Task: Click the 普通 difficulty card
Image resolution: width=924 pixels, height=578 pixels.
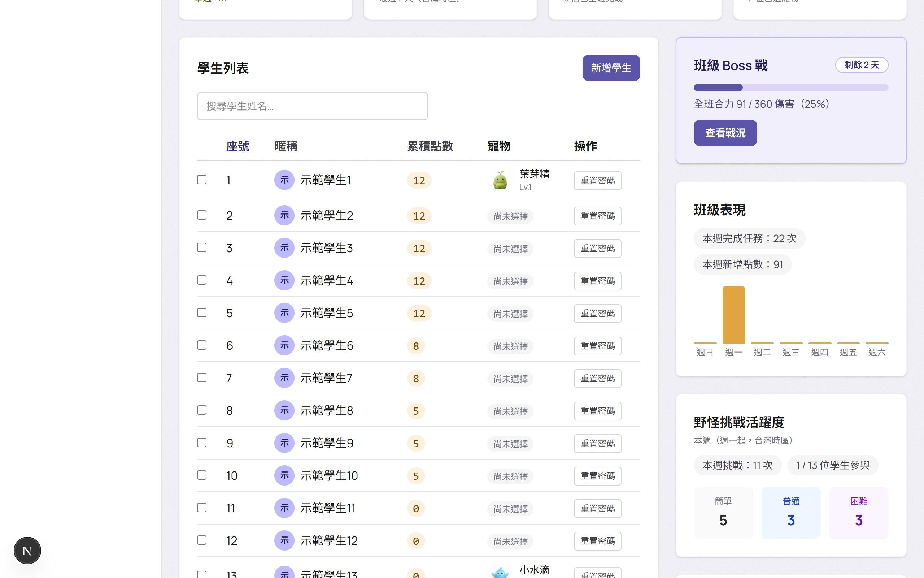Action: pyautogui.click(x=791, y=512)
